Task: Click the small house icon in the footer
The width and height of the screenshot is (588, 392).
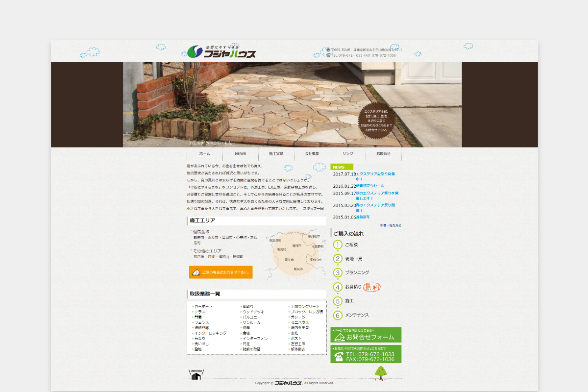Action: 196,375
